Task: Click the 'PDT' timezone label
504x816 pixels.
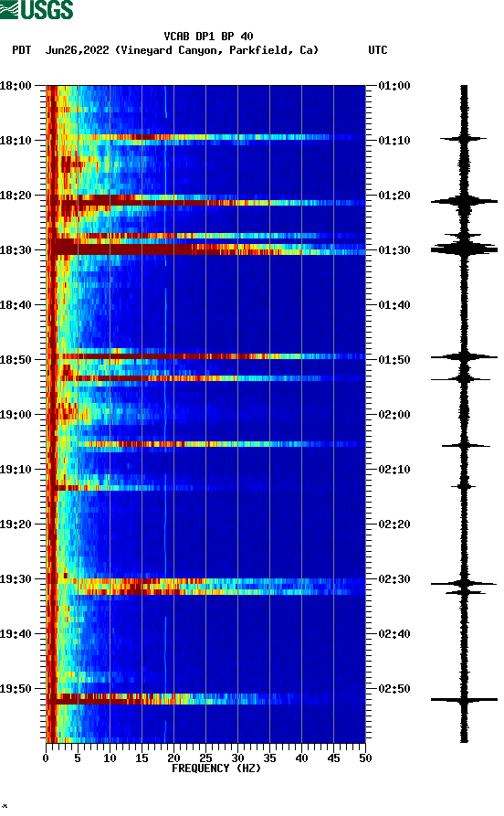Action: [22, 50]
